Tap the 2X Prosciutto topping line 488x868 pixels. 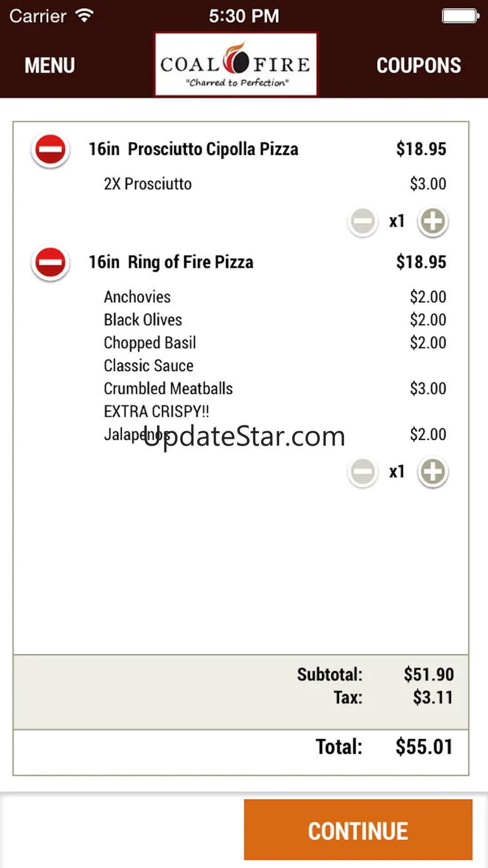148,184
